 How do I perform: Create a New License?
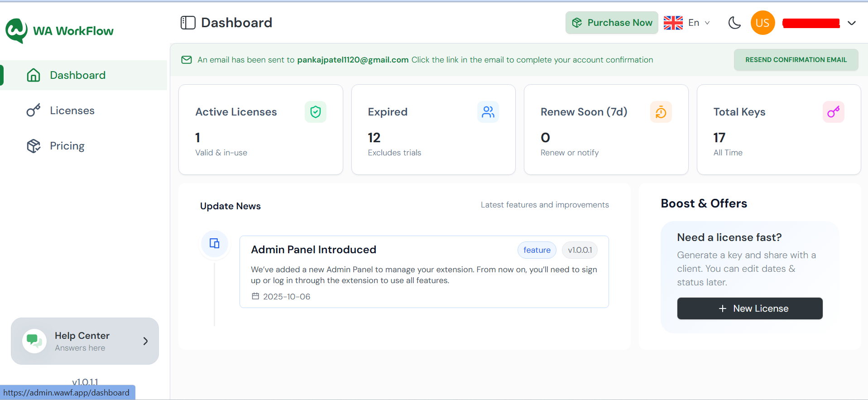point(750,308)
